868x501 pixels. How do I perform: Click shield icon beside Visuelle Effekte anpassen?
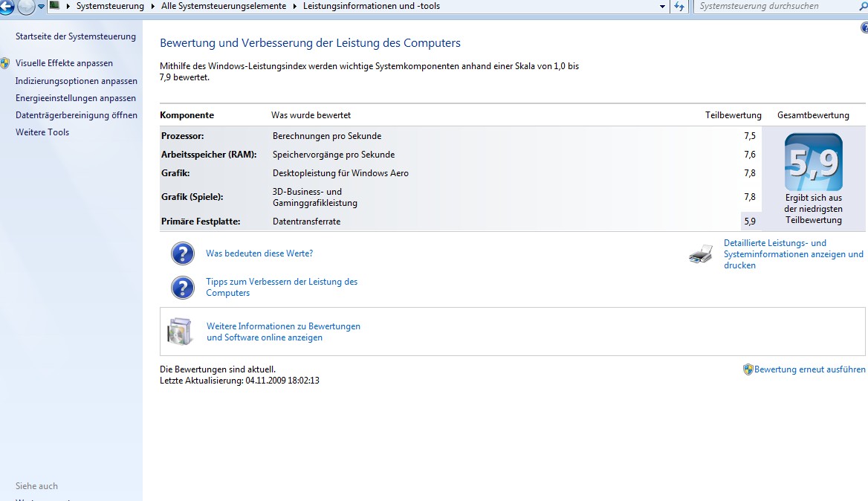[x=5, y=63]
